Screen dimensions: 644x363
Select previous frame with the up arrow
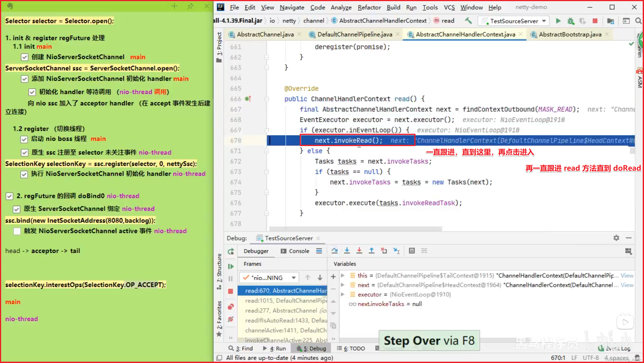point(308,278)
